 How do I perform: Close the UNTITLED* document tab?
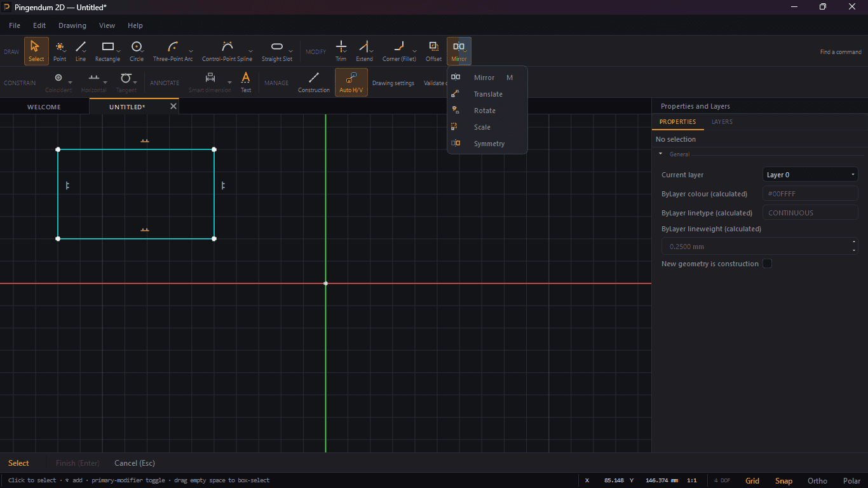[173, 106]
